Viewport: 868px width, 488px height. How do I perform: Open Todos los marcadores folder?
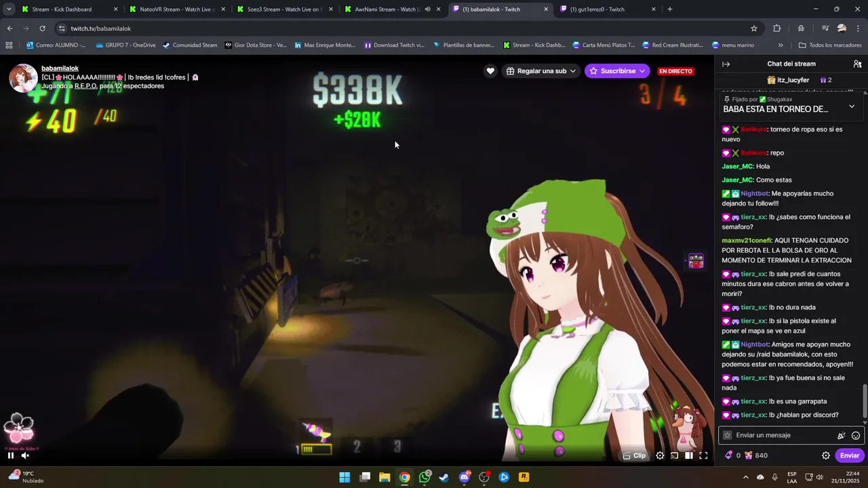point(830,45)
